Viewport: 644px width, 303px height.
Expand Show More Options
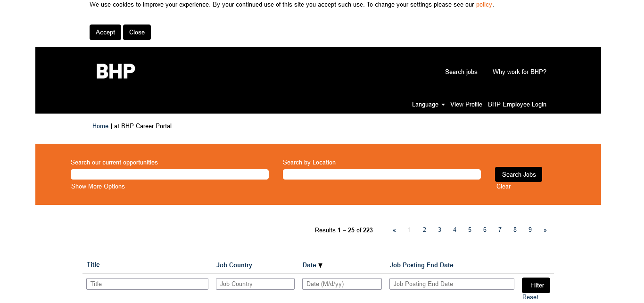[x=98, y=187]
